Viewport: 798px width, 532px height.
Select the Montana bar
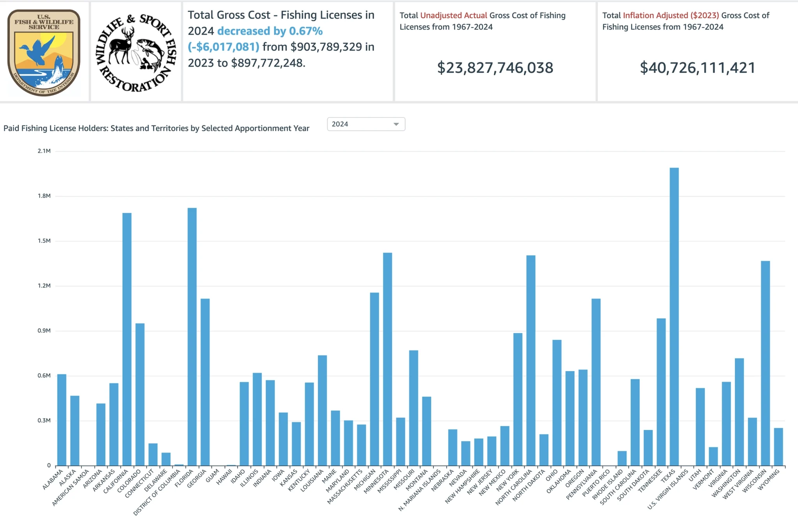(427, 431)
